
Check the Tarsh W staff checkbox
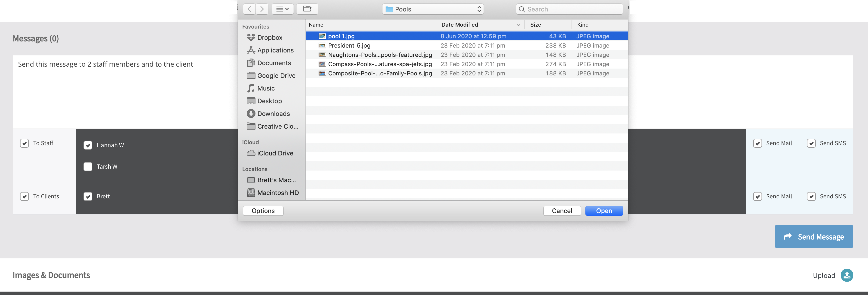tap(88, 167)
